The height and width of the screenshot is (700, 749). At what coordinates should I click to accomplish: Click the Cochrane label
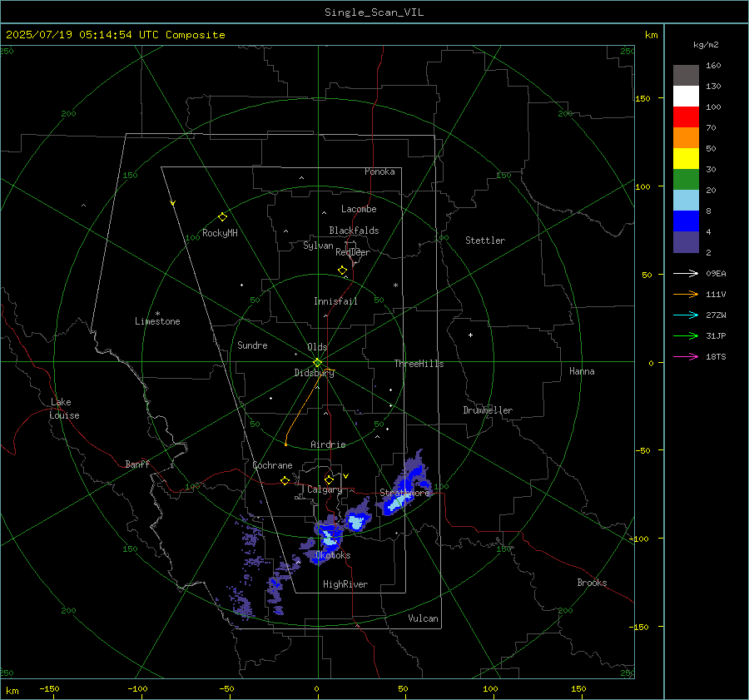coord(272,465)
